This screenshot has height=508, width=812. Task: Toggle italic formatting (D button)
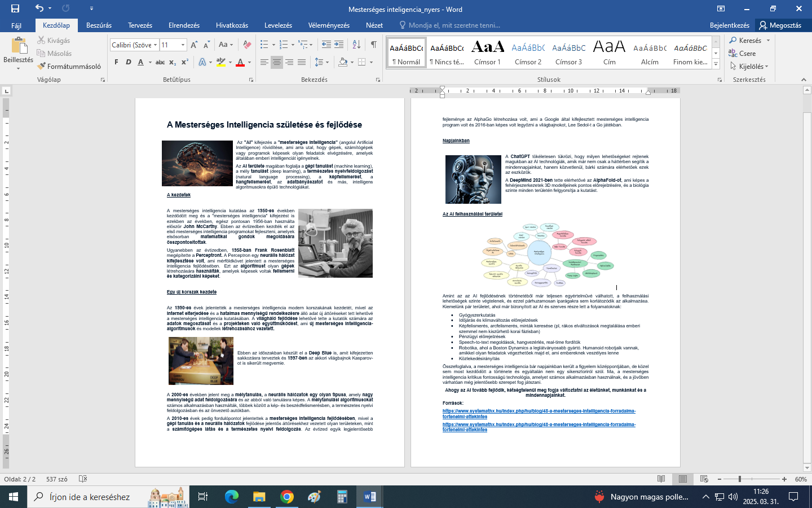(x=128, y=62)
